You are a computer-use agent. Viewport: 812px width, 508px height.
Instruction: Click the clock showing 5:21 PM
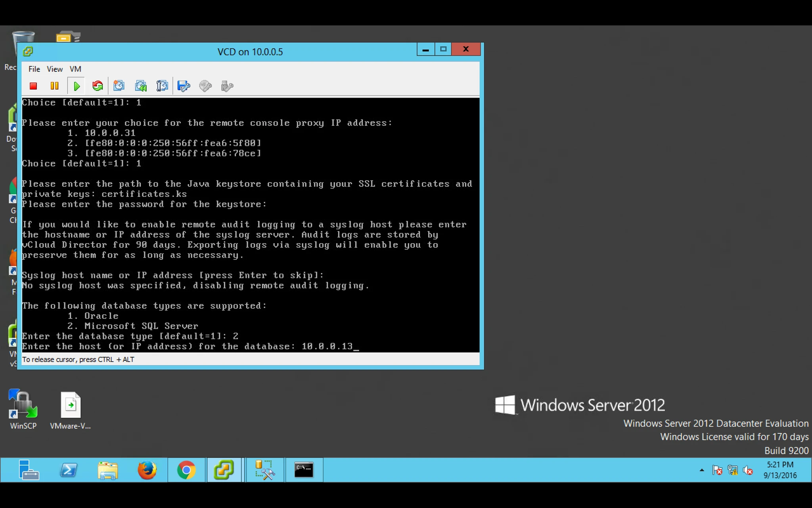(x=780, y=470)
